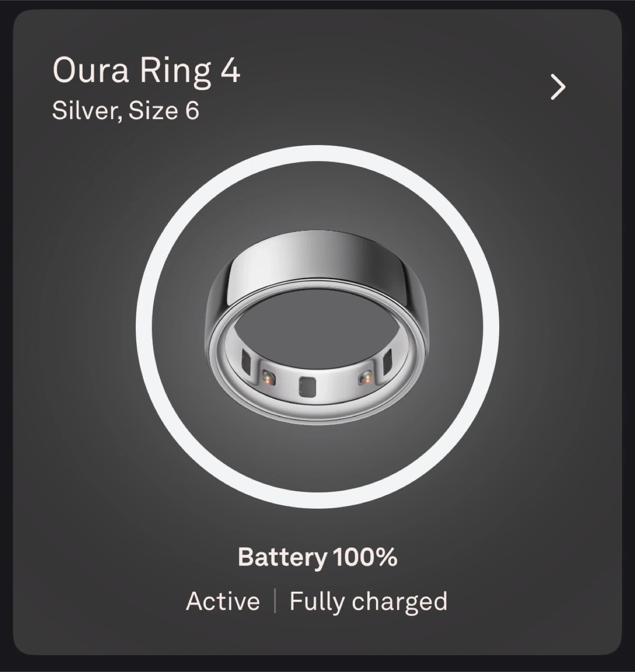Click the right red-green LED sensor
Image resolution: width=635 pixels, height=672 pixels.
click(x=365, y=377)
